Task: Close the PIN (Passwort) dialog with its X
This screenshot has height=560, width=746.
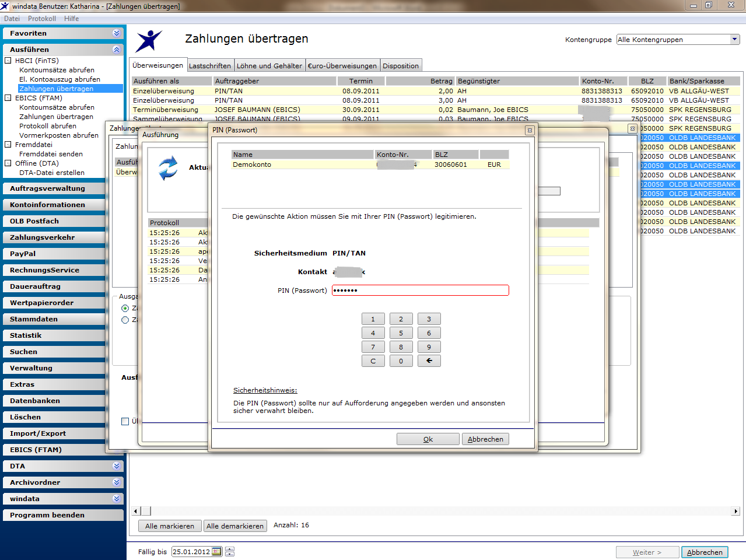Action: 529,130
